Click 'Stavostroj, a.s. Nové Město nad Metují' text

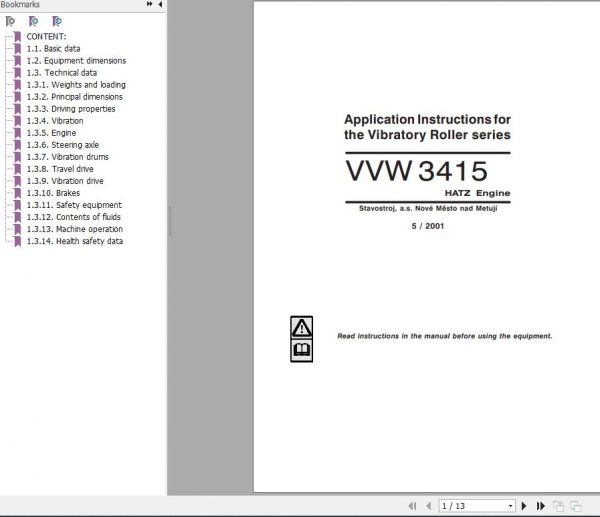(428, 209)
